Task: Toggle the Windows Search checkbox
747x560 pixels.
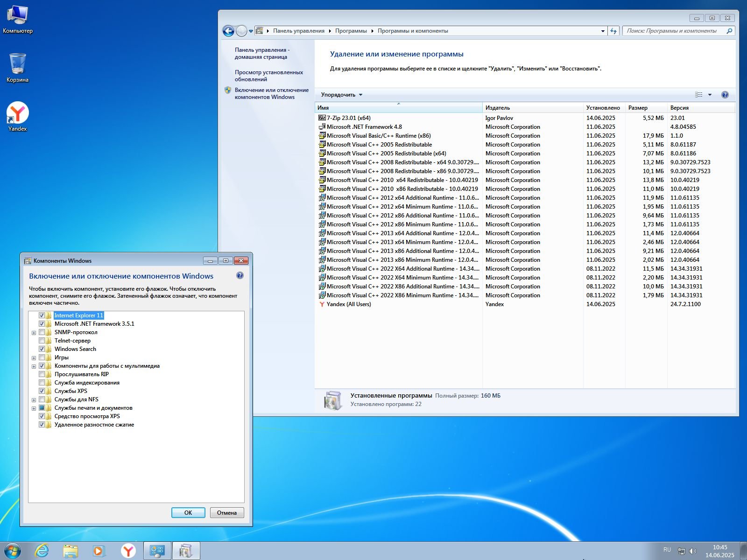Action: tap(42, 349)
